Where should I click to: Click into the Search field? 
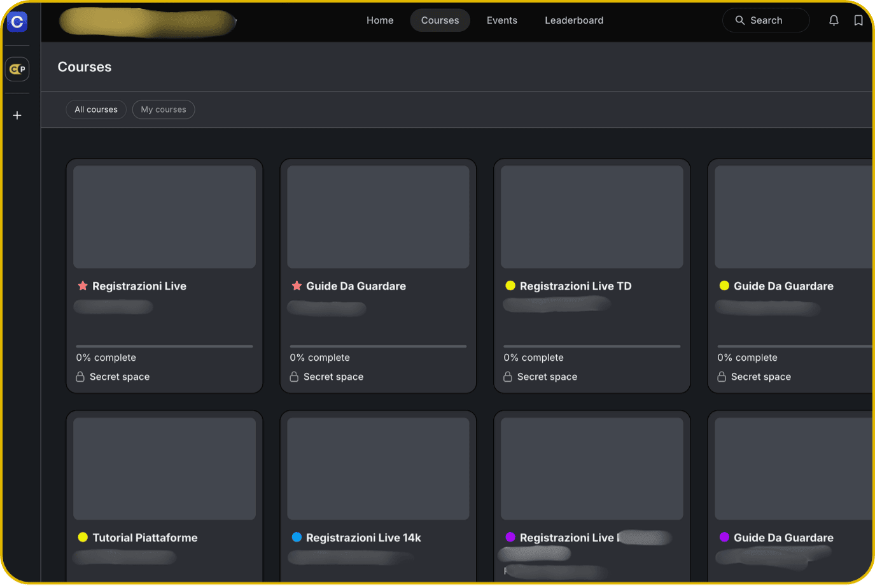pyautogui.click(x=766, y=20)
